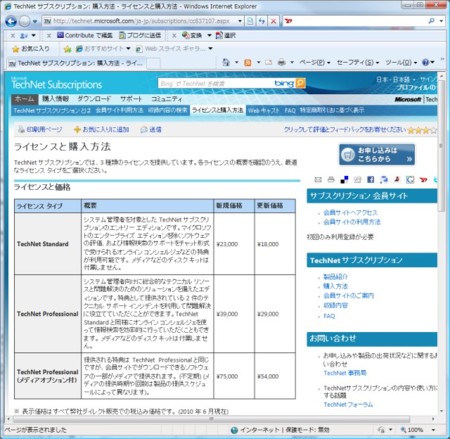Open the お気に入り favorites star button
The image size is (450, 439).
pos(30,49)
